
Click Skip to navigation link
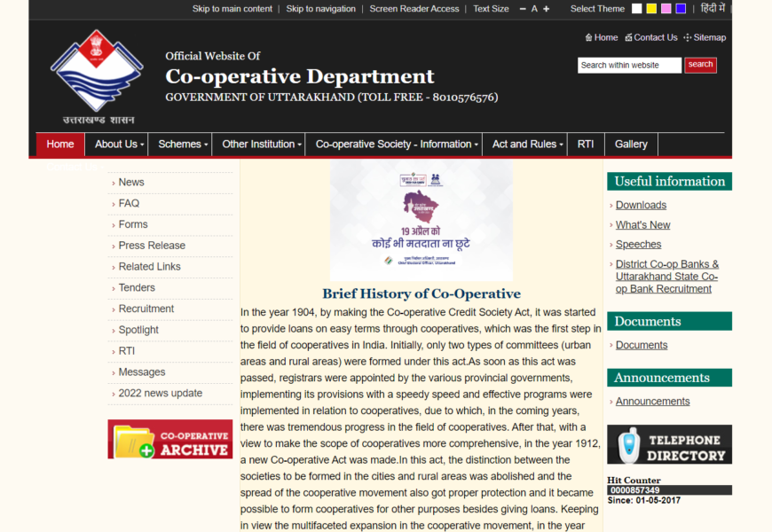click(x=320, y=9)
